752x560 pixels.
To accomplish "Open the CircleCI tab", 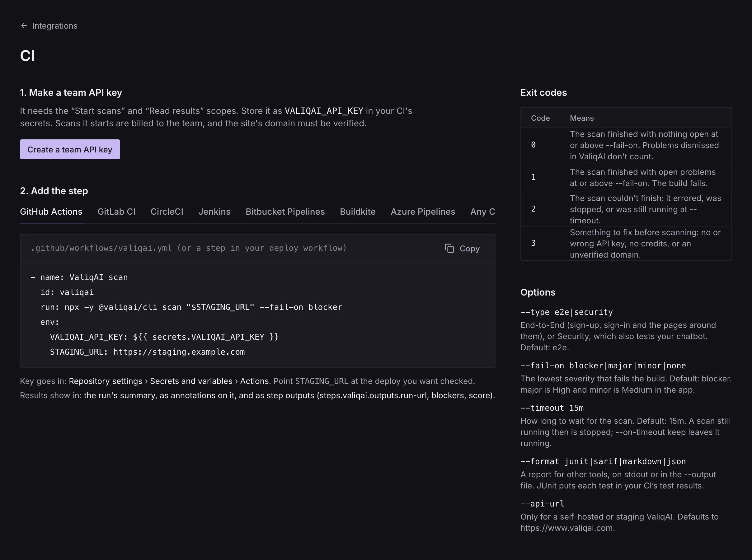I will [x=167, y=212].
